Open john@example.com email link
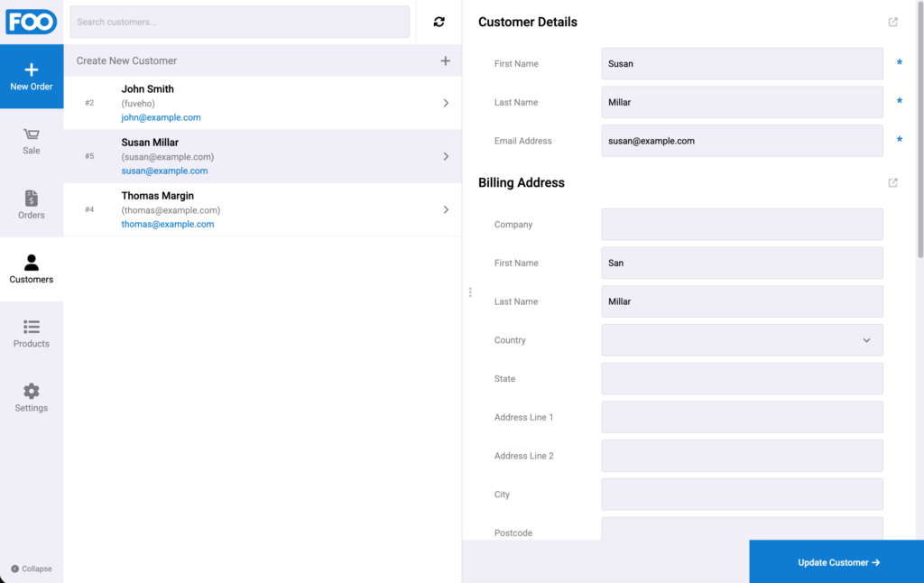 pyautogui.click(x=161, y=117)
